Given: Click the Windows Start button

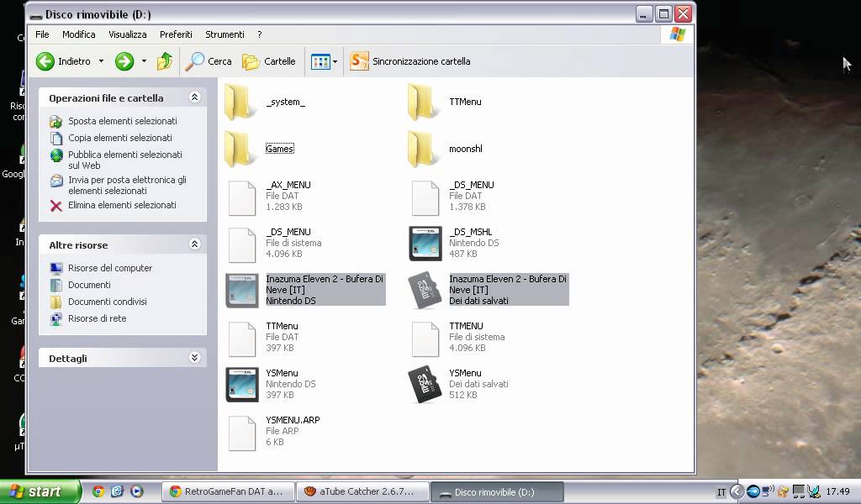Looking at the screenshot, I should point(40,491).
